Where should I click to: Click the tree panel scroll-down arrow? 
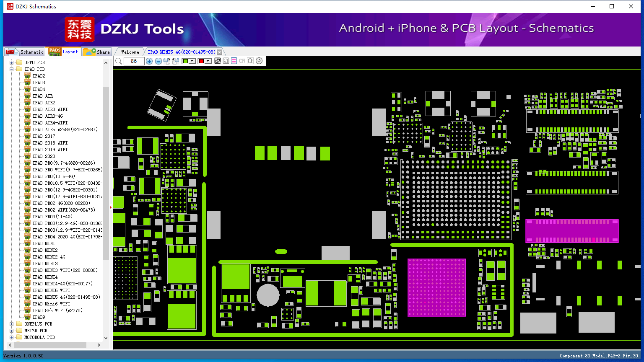[x=106, y=338]
